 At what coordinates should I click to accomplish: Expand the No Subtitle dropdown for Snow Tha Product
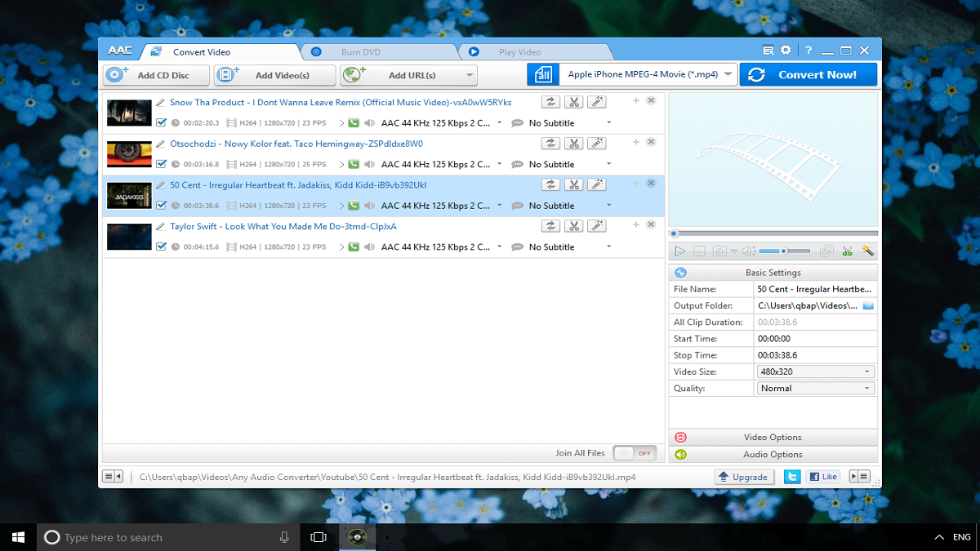pyautogui.click(x=608, y=122)
